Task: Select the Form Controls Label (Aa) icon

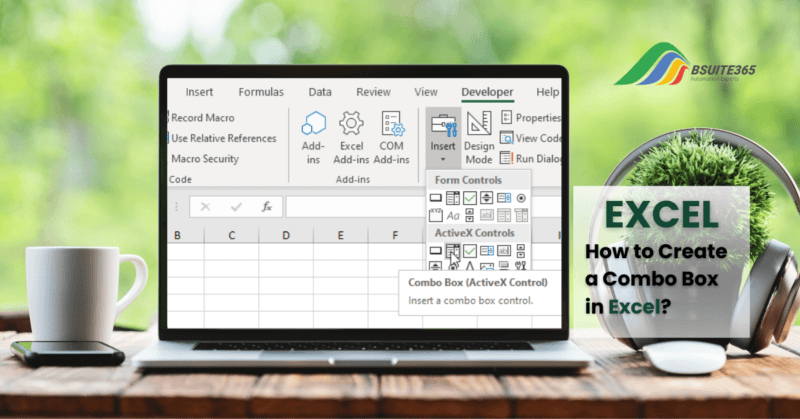Action: coord(453,215)
